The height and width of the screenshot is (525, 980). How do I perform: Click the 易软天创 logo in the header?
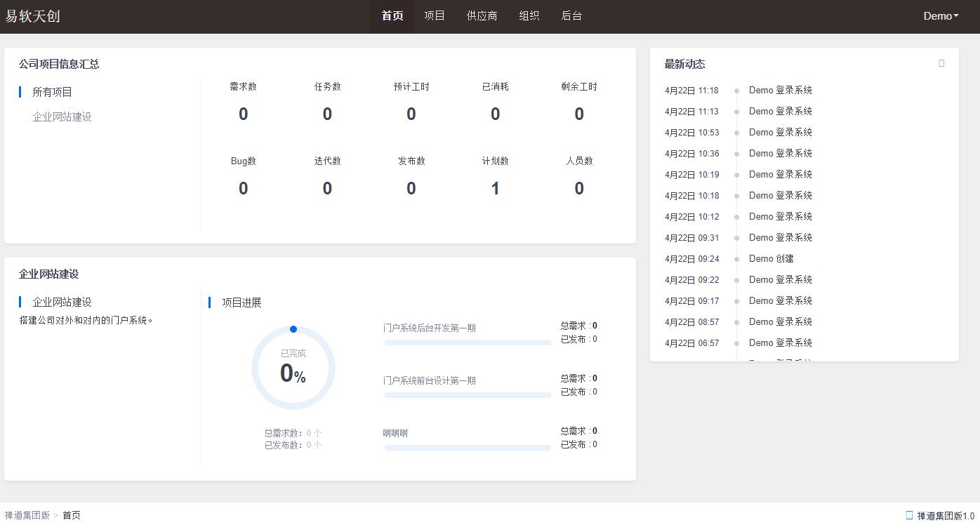[33, 16]
